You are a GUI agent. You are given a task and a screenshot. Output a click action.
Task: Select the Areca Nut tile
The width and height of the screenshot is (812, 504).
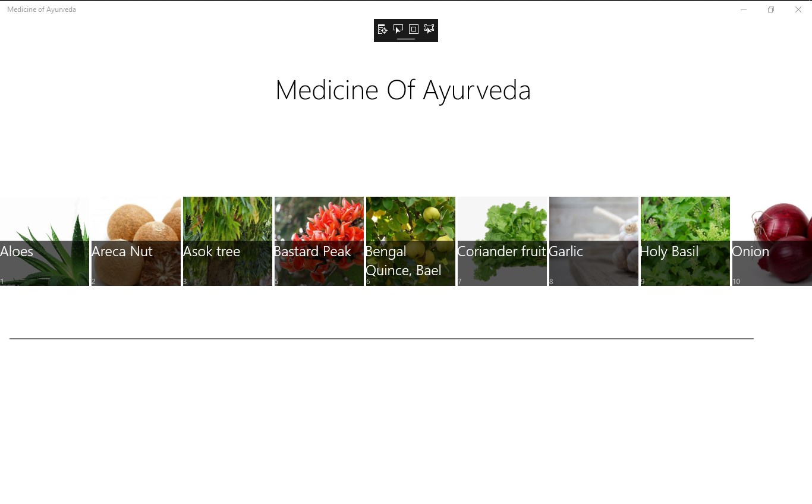[x=136, y=241]
